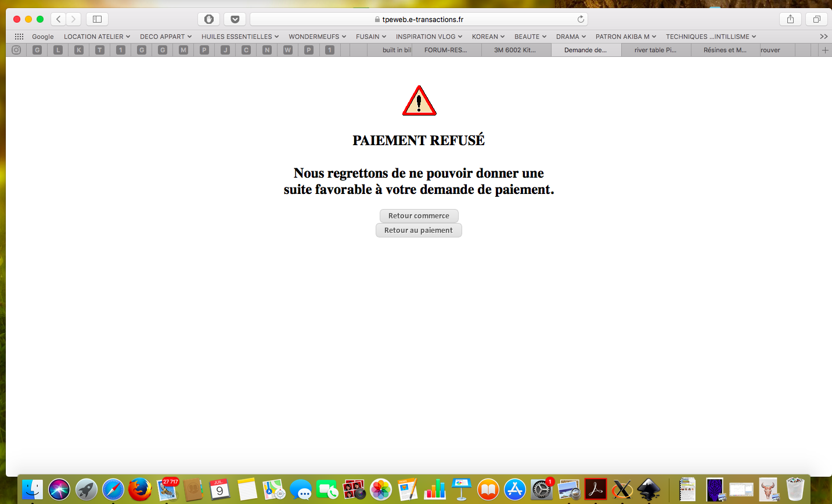The width and height of the screenshot is (832, 504).
Task: Open the Share icon in Safari toolbar
Action: 790,19
